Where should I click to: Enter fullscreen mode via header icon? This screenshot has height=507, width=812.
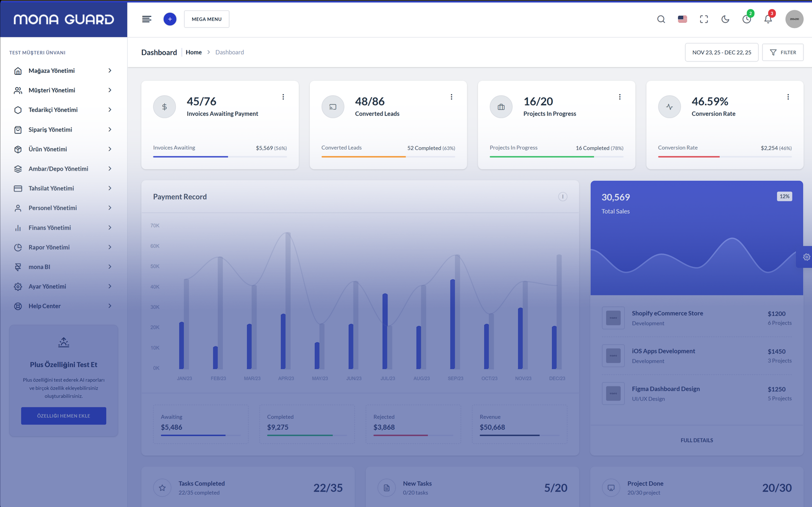click(x=704, y=19)
